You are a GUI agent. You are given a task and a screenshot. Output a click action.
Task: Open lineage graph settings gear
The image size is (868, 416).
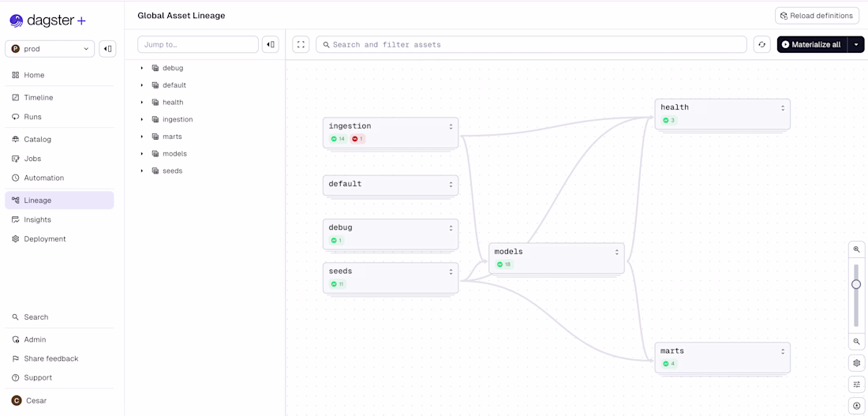click(856, 364)
